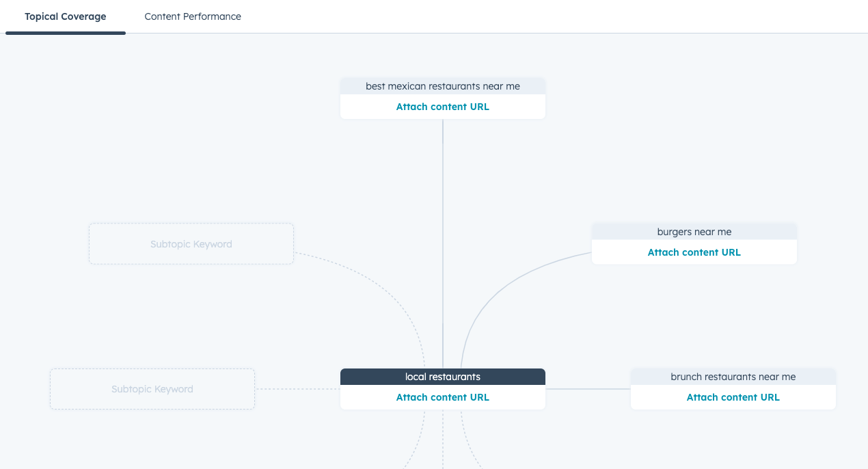Select the Topical Coverage tab

pyautogui.click(x=65, y=16)
